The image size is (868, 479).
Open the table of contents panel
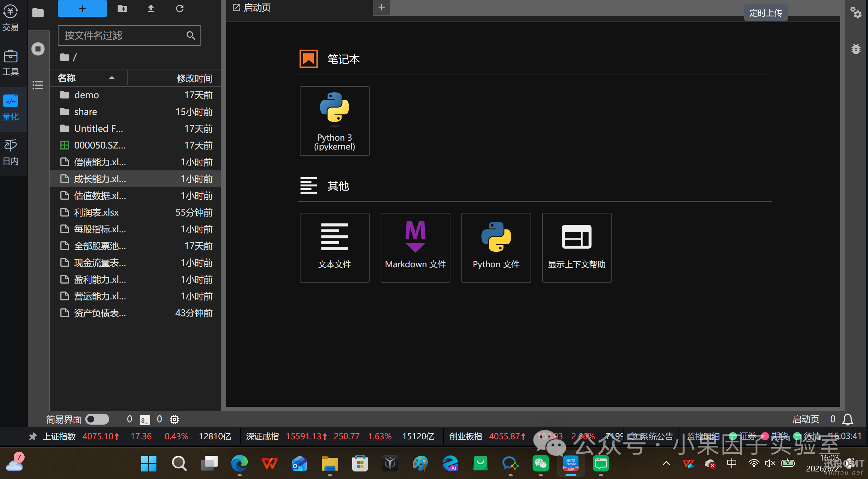tap(38, 85)
